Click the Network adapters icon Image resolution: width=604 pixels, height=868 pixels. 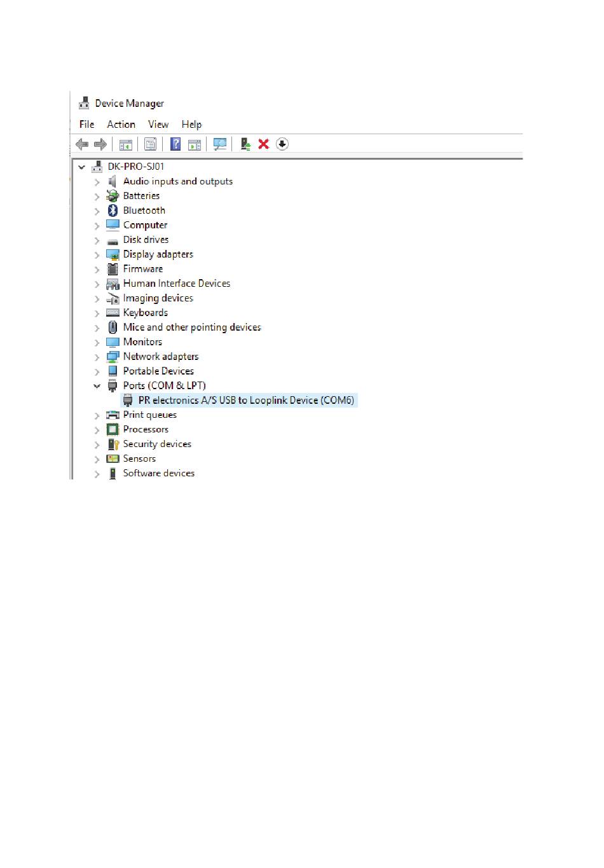pyautogui.click(x=113, y=357)
